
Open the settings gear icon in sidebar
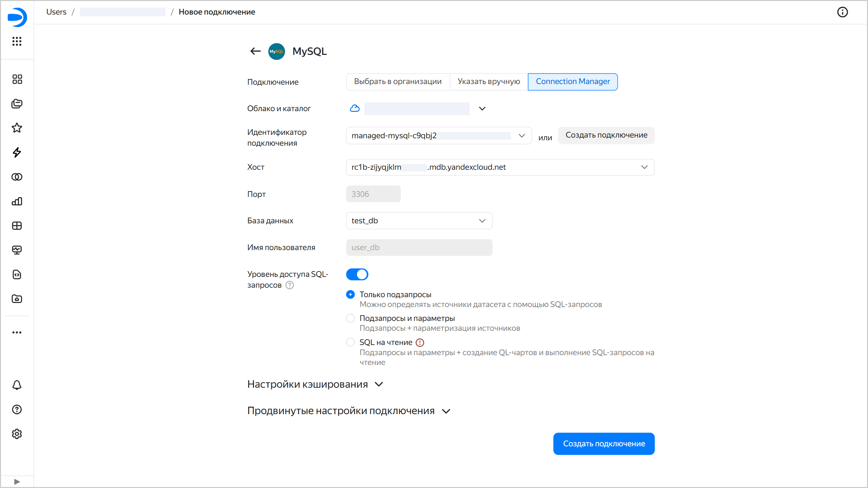point(17,434)
